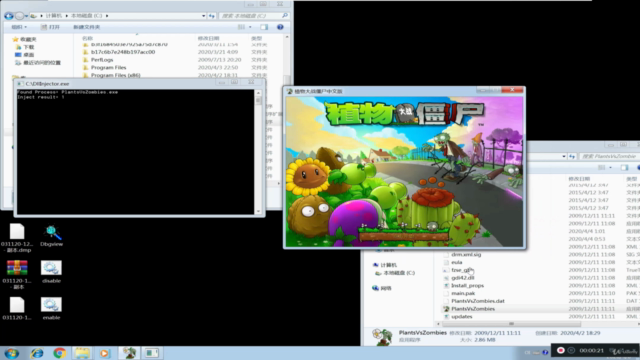Open the Windows Start menu orb
The height and width of the screenshot is (360, 640).
coord(11,353)
